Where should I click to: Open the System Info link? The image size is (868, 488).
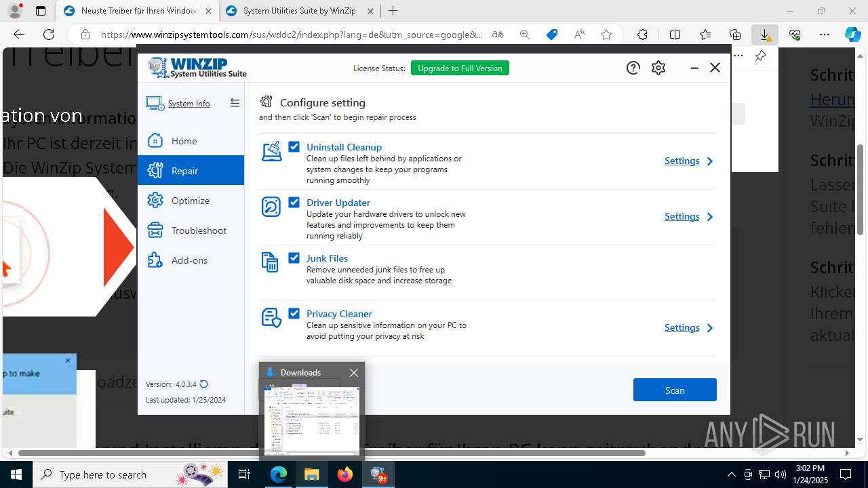[x=189, y=104]
